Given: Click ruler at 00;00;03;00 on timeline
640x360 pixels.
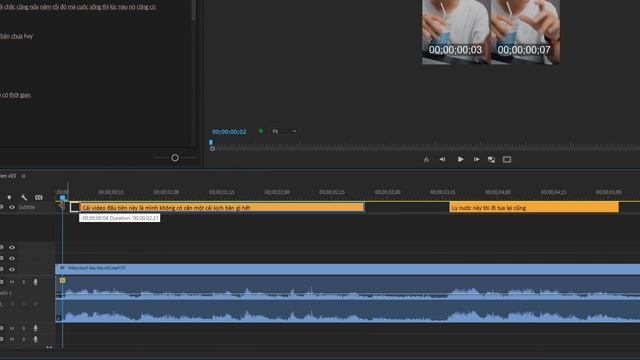Looking at the screenshot, I should (x=387, y=192).
